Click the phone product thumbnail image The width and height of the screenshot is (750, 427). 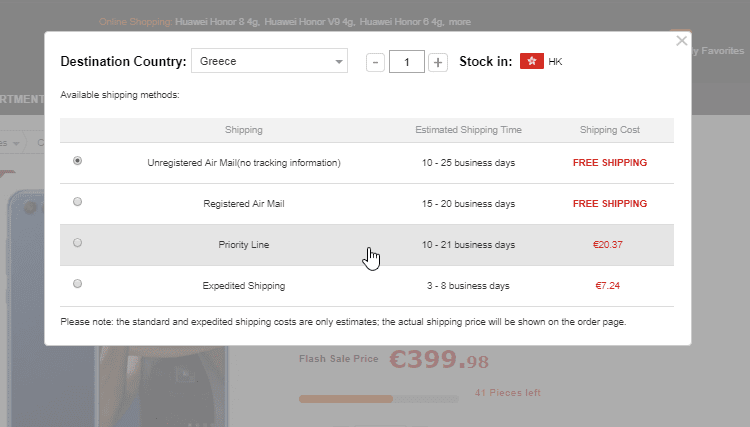[162, 385]
